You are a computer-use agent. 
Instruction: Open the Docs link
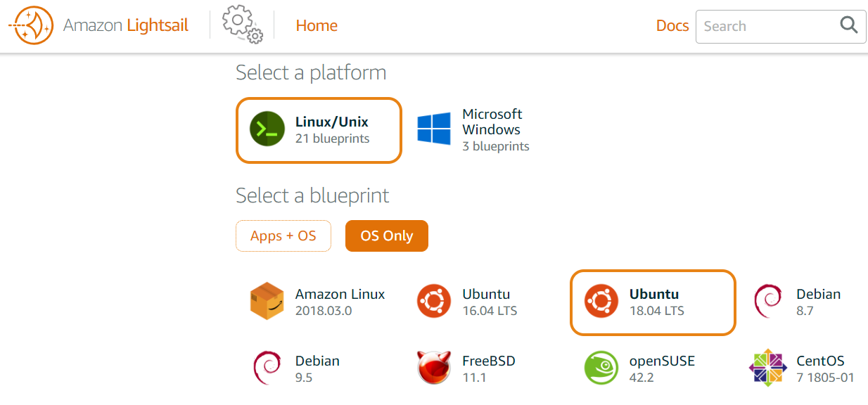point(672,26)
